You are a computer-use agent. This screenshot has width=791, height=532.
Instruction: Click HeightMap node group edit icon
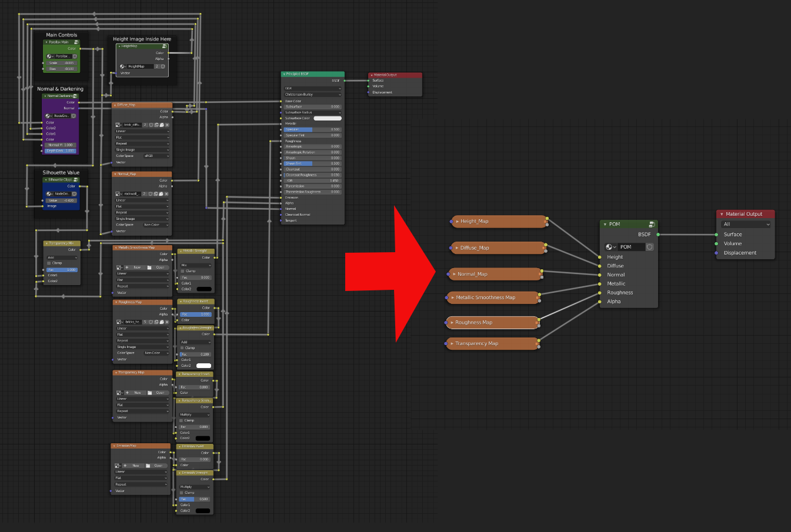(165, 46)
